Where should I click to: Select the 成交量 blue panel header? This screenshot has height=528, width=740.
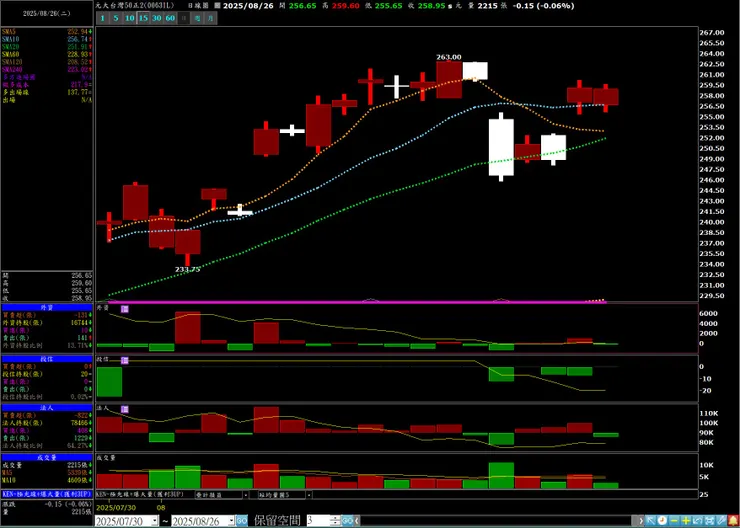click(47, 457)
